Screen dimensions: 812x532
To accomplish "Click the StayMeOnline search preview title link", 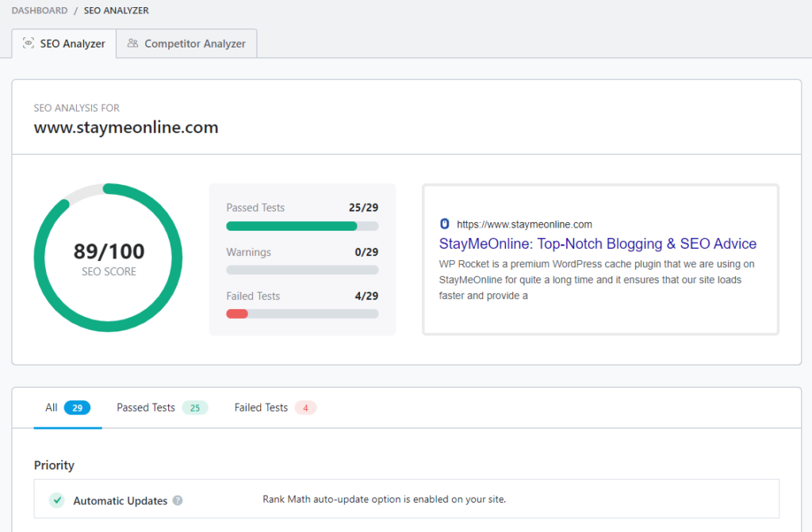I will point(598,243).
